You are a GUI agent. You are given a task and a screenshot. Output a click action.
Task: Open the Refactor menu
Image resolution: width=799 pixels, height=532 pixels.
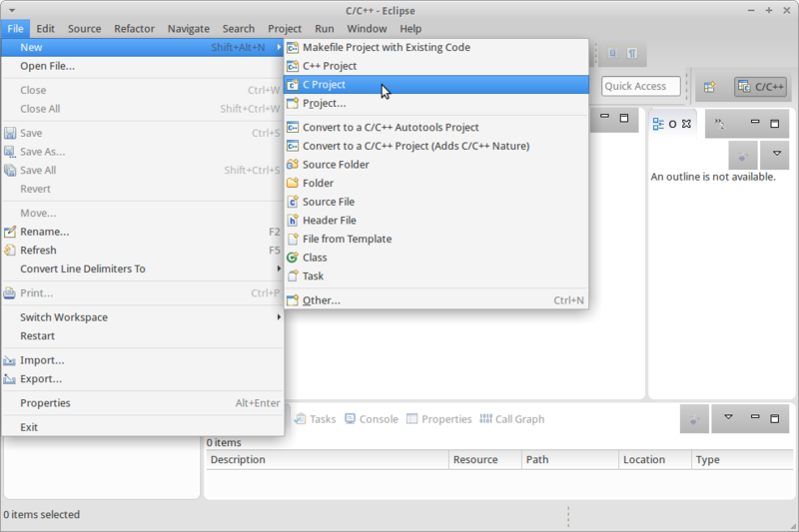click(x=134, y=29)
